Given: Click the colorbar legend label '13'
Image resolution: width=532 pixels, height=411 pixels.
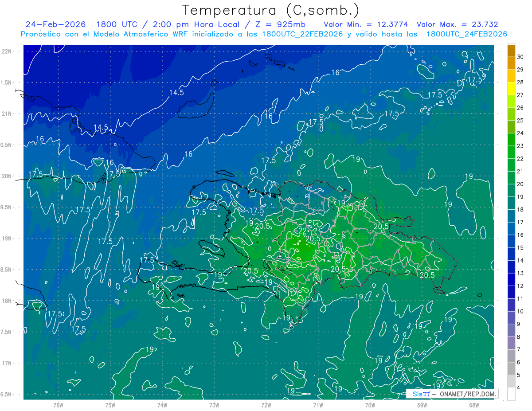Looking at the screenshot, I should point(520,273).
